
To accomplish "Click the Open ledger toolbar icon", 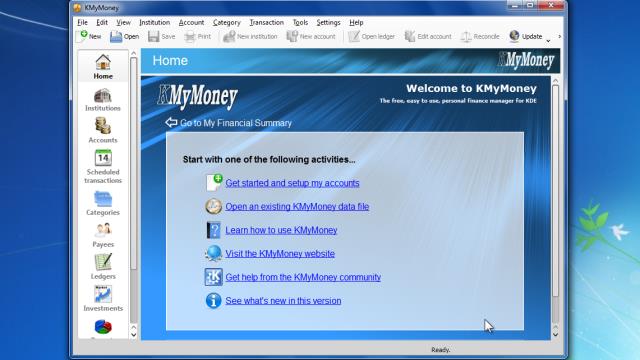I will point(354,36).
